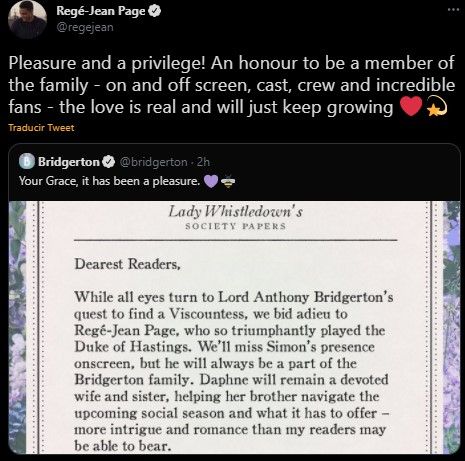The image size is (465, 461).
Task: Click the main tweet text 'Pleasure and a privilege!'
Action: 107,63
